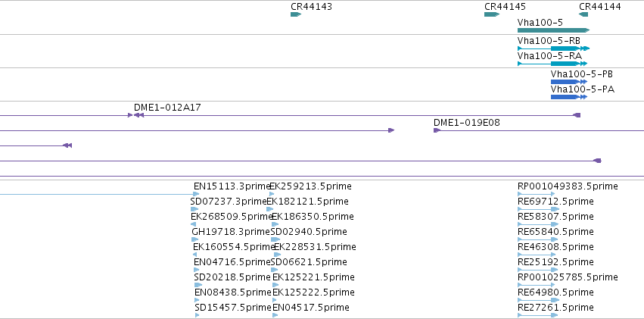Select the EN15113.3prime EST label
This screenshot has height=319, width=644.
pos(232,186)
